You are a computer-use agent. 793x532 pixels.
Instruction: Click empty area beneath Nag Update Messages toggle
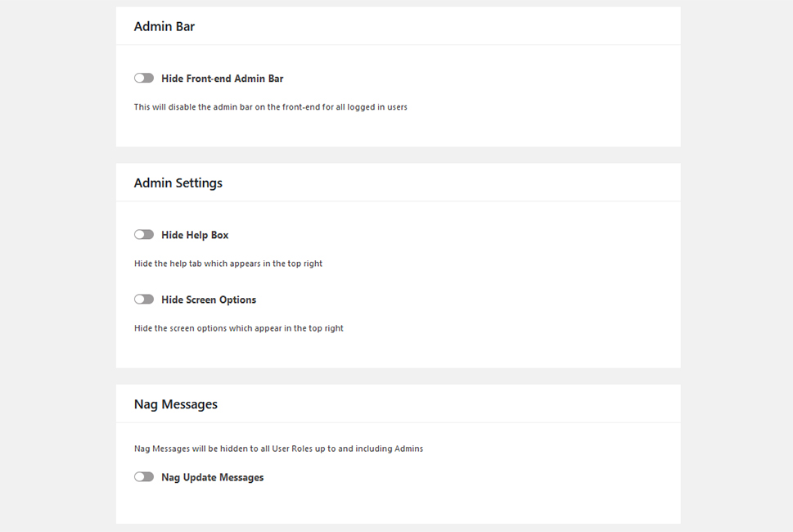pos(398,504)
